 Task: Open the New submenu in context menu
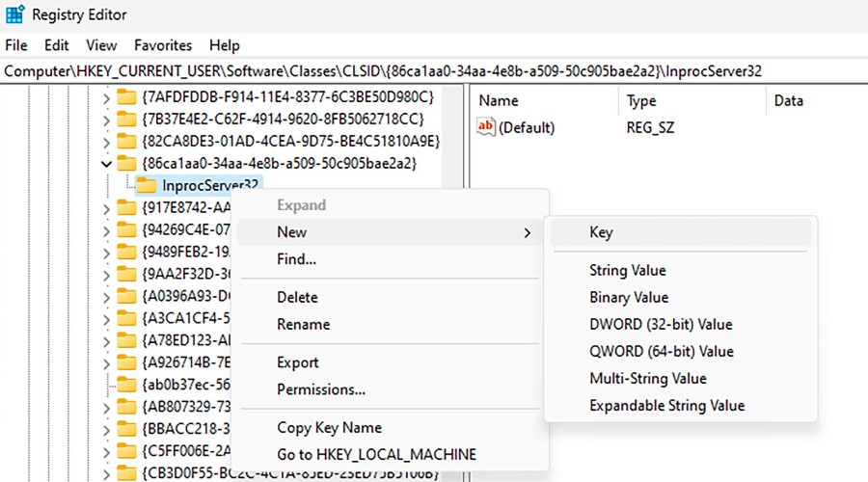[x=391, y=232]
